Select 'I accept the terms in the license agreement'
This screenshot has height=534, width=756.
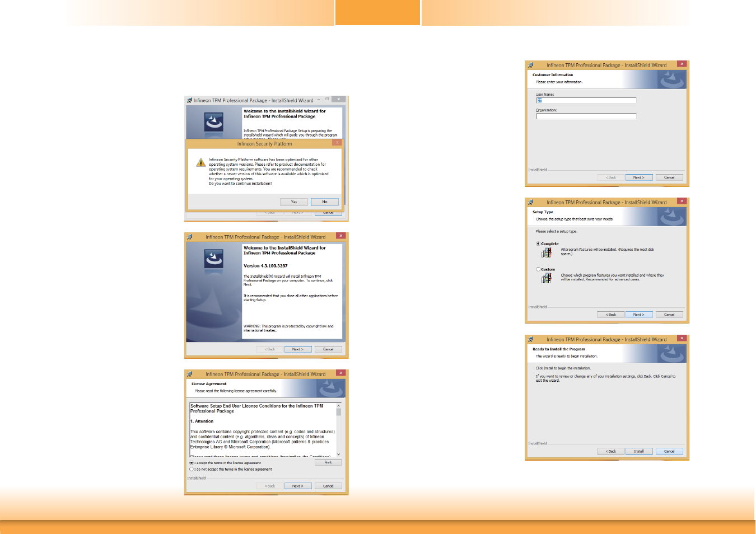click(192, 463)
